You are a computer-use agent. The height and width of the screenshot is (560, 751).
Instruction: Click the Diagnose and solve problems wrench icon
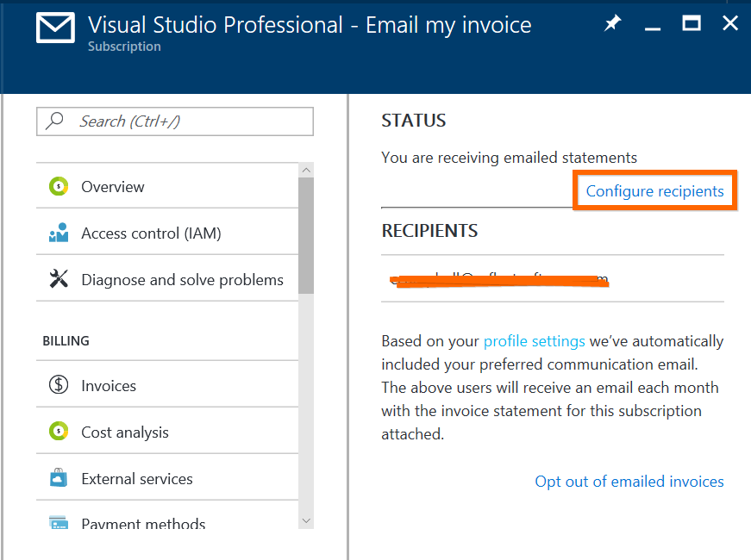tap(59, 279)
